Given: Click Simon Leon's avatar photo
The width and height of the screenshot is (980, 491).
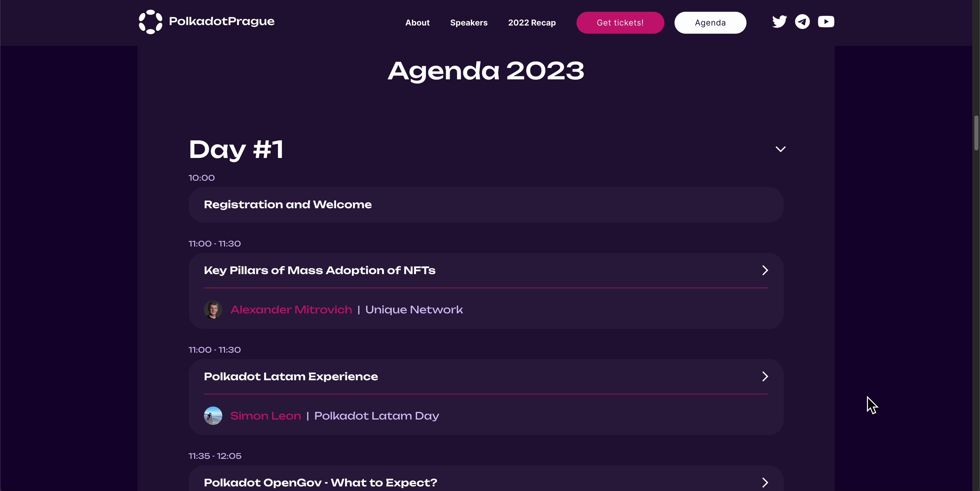Looking at the screenshot, I should coord(213,416).
